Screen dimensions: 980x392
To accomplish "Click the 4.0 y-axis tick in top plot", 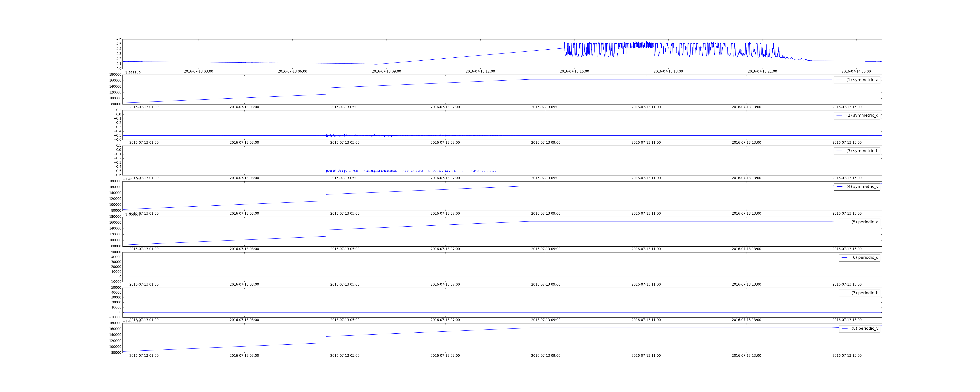I will 119,69.
